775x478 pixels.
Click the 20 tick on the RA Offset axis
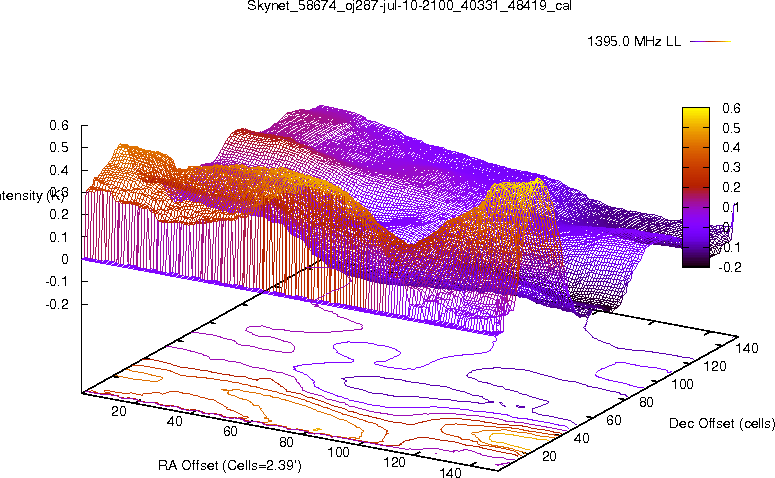[x=119, y=411]
